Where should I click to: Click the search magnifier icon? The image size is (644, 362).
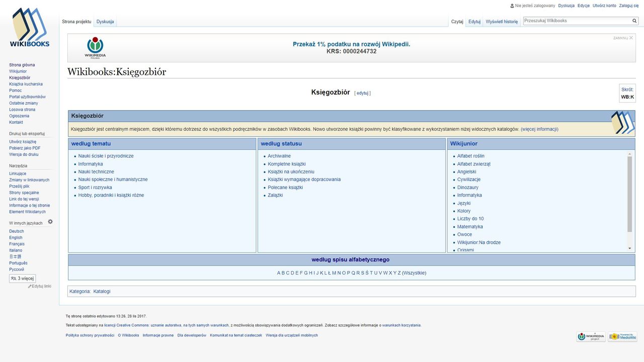(x=634, y=21)
